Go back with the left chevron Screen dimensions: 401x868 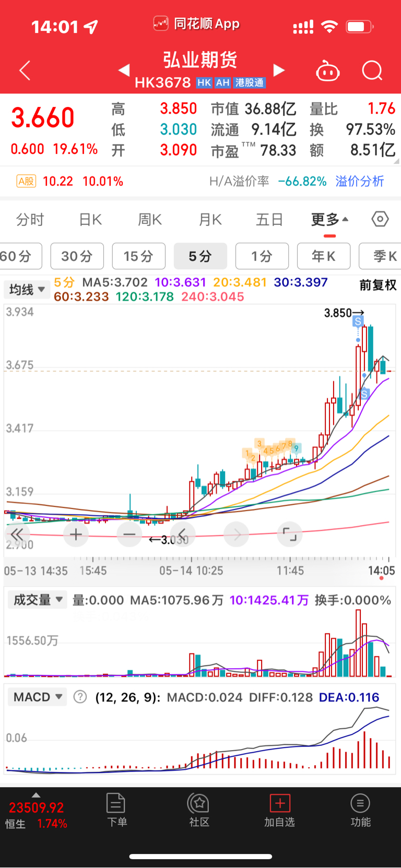click(25, 70)
